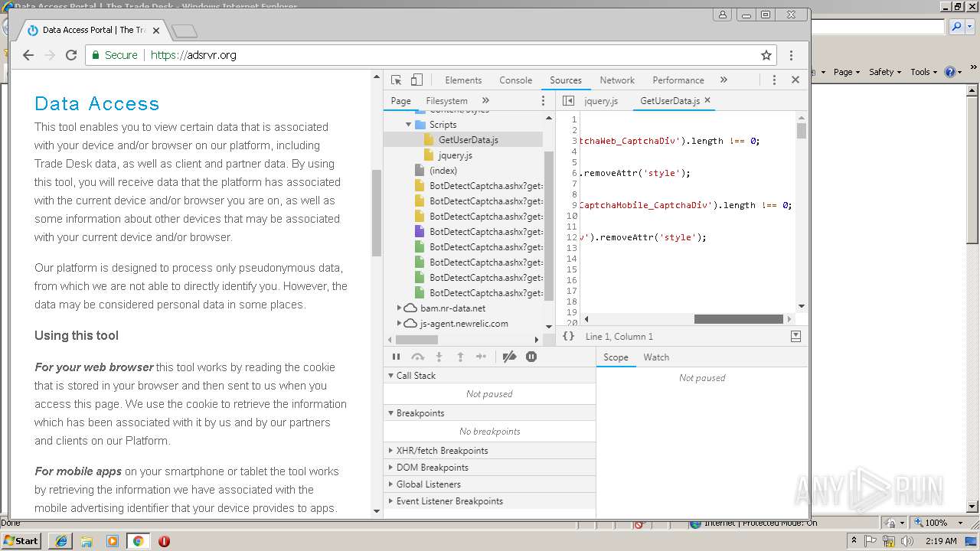Pause script execution in the debugger
The image size is (980, 551).
coord(396,357)
